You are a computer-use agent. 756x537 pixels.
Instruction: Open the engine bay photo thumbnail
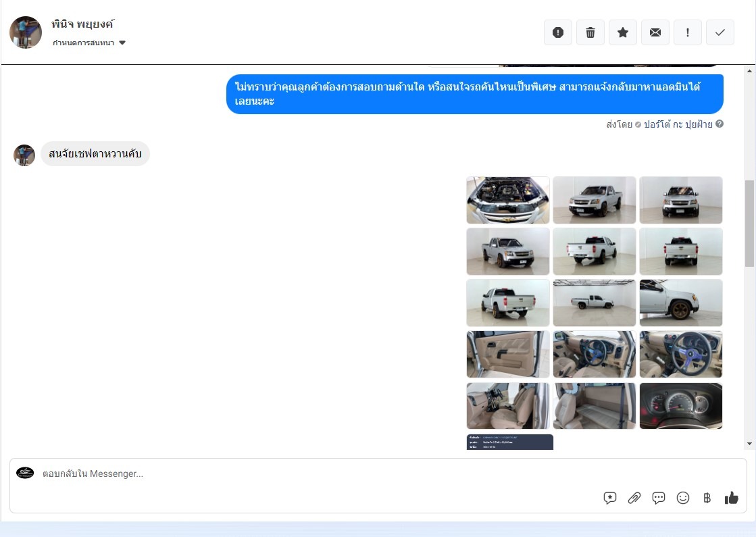coord(507,200)
